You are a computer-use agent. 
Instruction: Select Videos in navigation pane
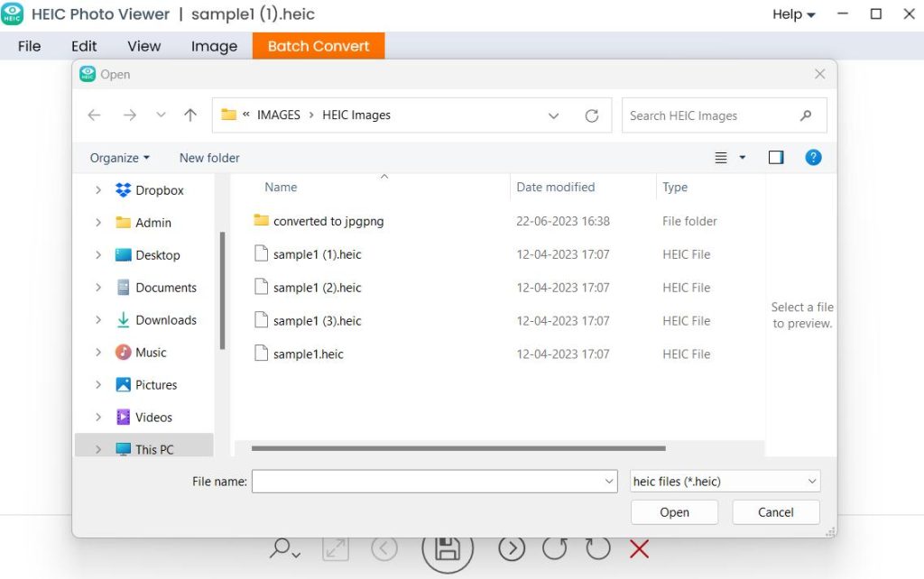click(153, 417)
